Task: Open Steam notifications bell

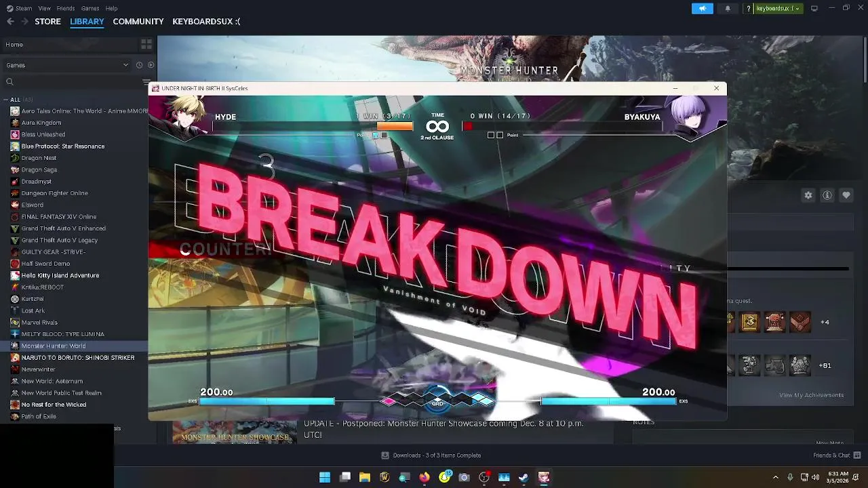Action: (x=728, y=8)
